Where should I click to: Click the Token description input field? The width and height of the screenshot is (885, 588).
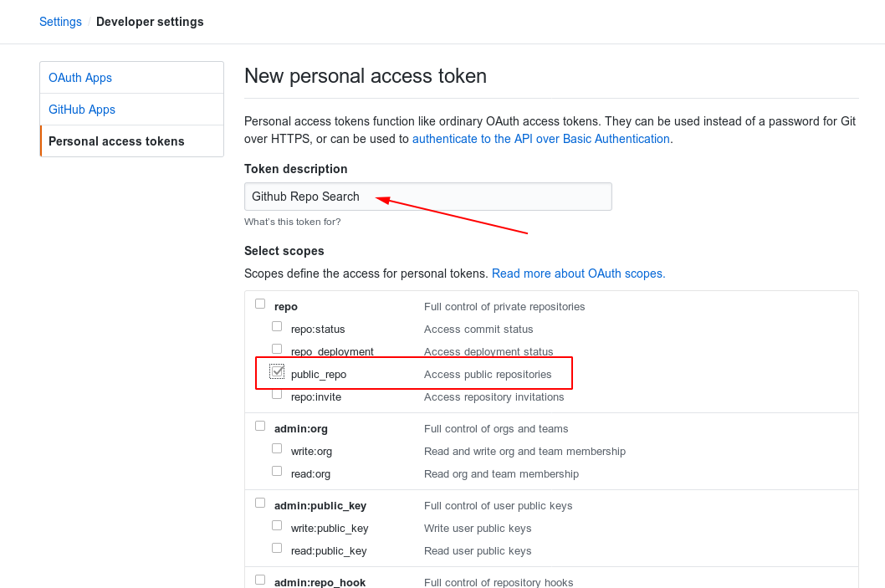click(427, 197)
